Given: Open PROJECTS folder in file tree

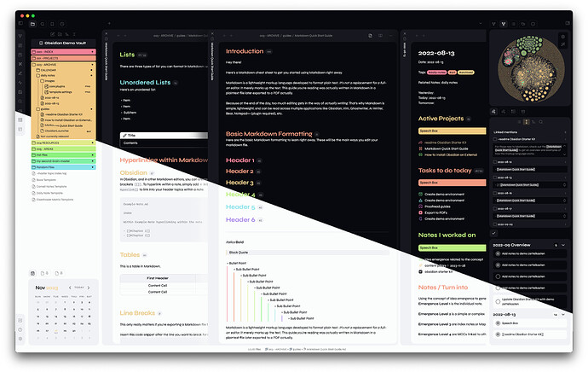Looking at the screenshot, I should [63, 58].
